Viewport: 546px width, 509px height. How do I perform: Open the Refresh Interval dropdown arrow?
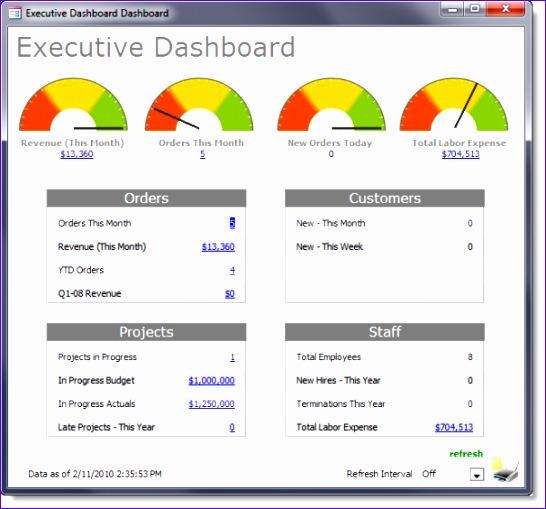pos(477,474)
